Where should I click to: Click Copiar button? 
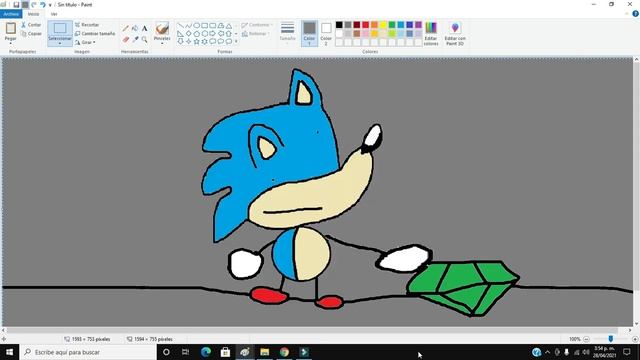[31, 33]
